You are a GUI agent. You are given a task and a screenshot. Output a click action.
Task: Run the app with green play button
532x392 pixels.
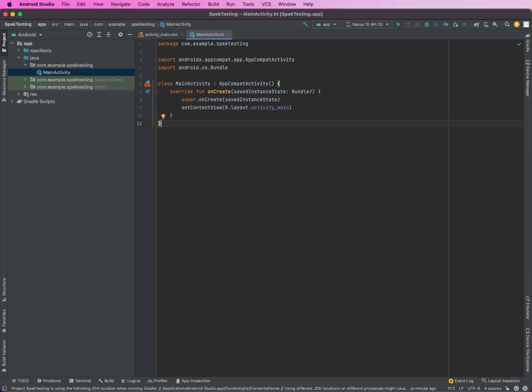[x=398, y=24]
